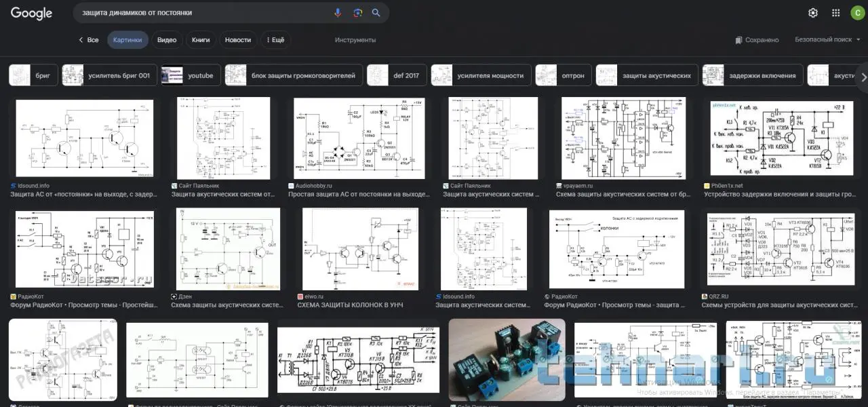Click the Audiohobby.ru site favicon

[x=291, y=185]
